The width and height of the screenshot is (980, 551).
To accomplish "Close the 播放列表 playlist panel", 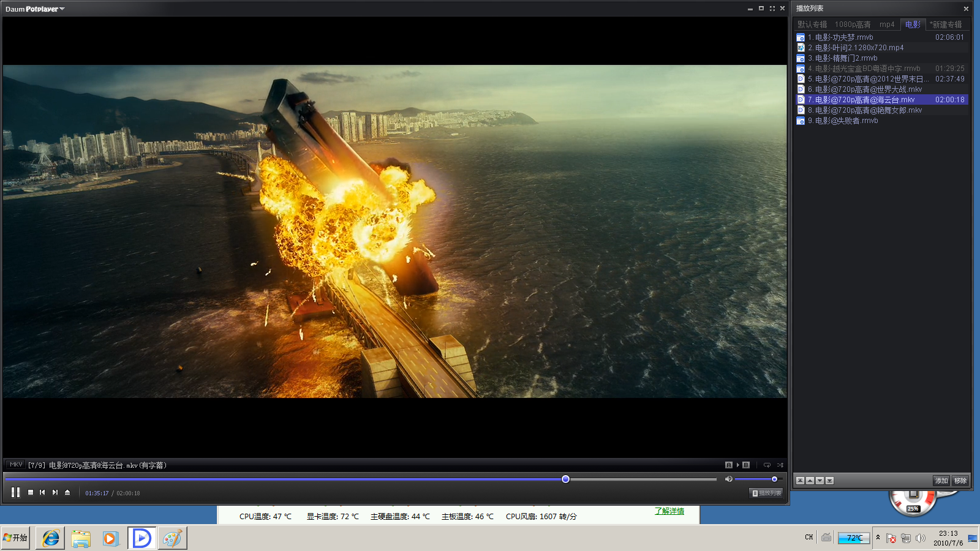I will click(x=966, y=9).
